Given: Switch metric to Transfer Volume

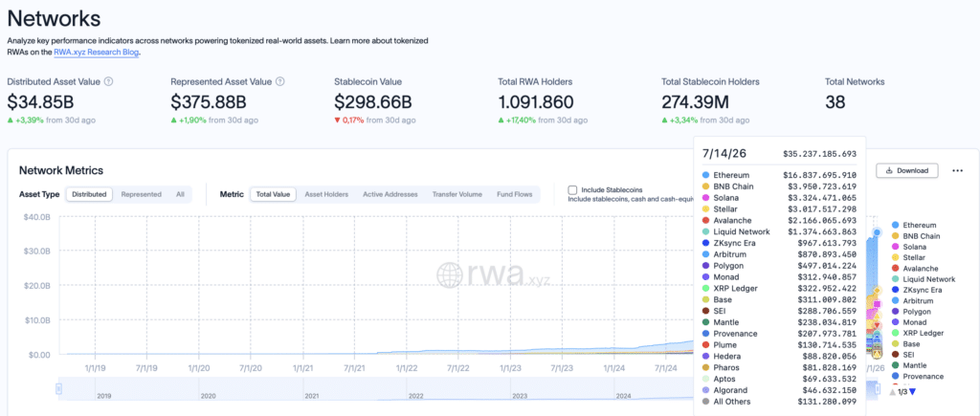Looking at the screenshot, I should point(457,194).
